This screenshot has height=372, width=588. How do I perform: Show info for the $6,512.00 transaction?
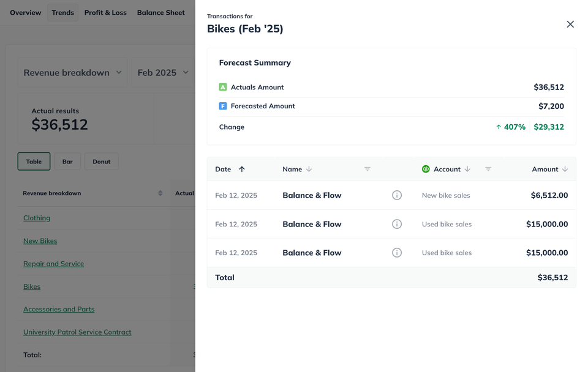pyautogui.click(x=397, y=195)
